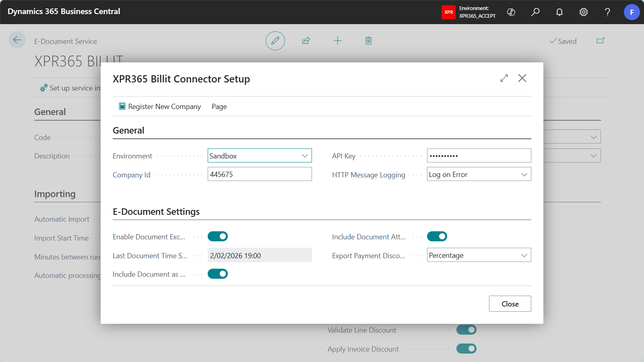Expand the dialog to full screen
644x362 pixels.
coord(504,78)
